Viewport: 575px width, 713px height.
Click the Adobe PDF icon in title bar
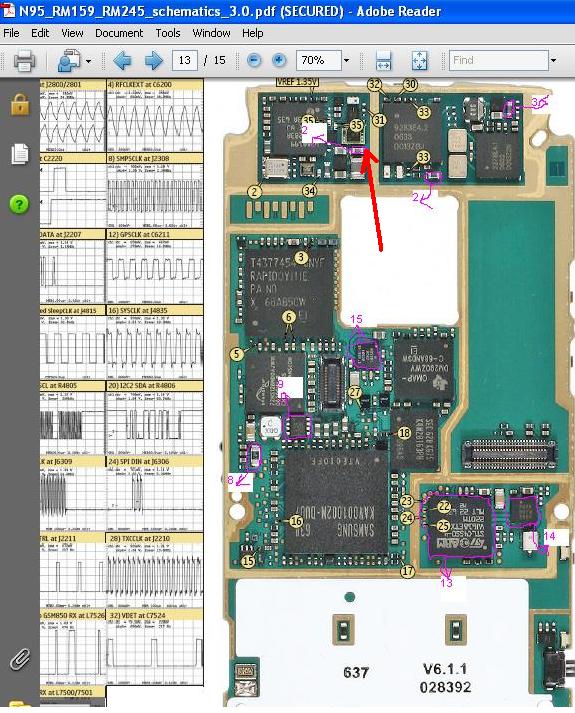[x=8, y=10]
